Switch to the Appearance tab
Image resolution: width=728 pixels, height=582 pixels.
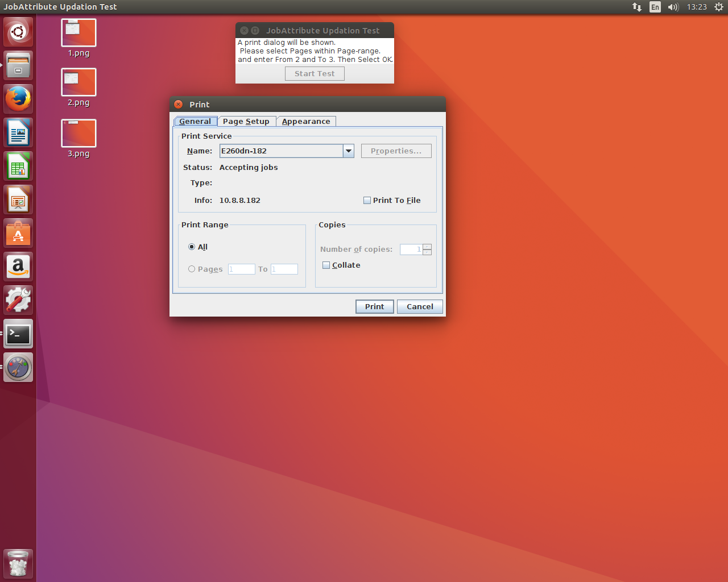(306, 122)
